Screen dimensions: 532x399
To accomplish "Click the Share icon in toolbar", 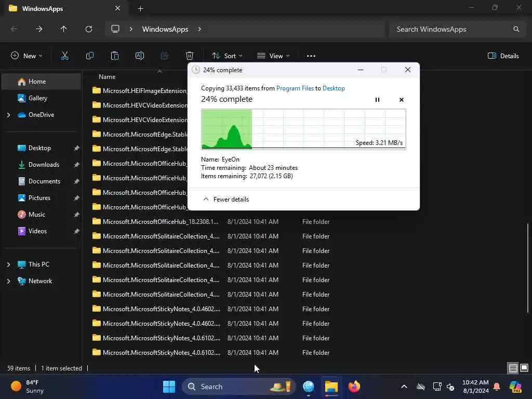I will (x=165, y=56).
